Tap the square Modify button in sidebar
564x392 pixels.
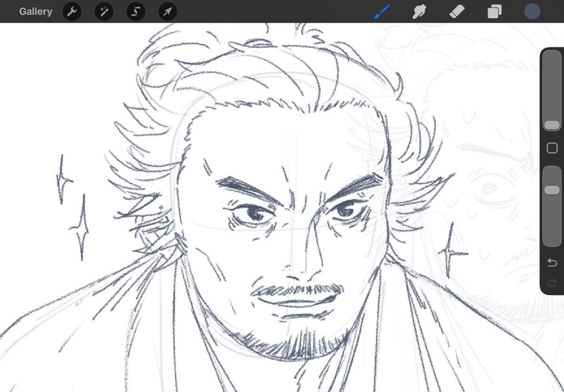coord(552,149)
